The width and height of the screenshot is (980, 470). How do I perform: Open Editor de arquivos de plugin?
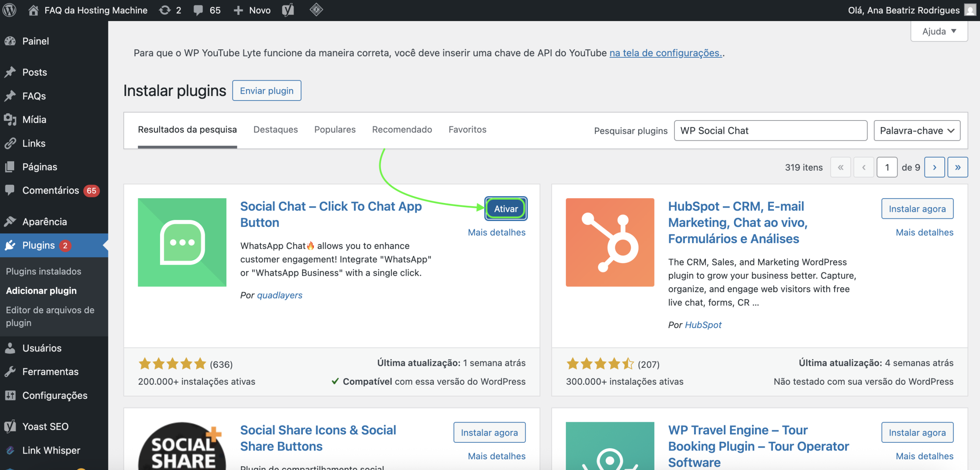50,316
